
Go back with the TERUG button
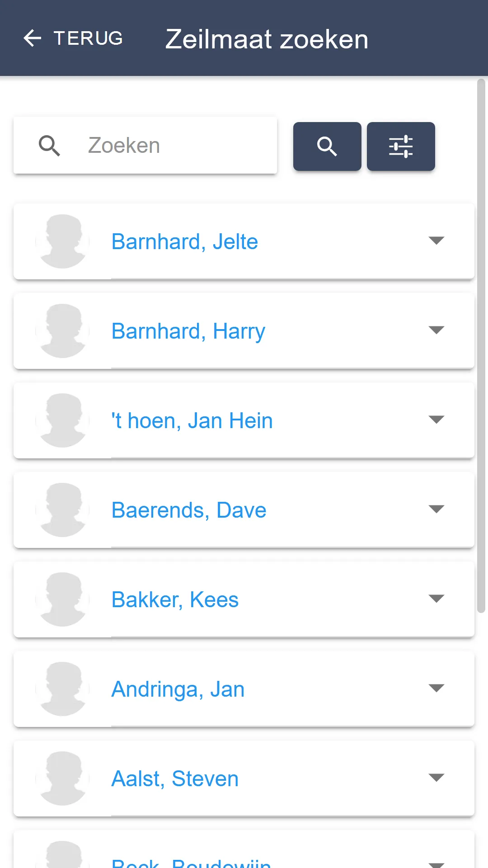tap(73, 38)
